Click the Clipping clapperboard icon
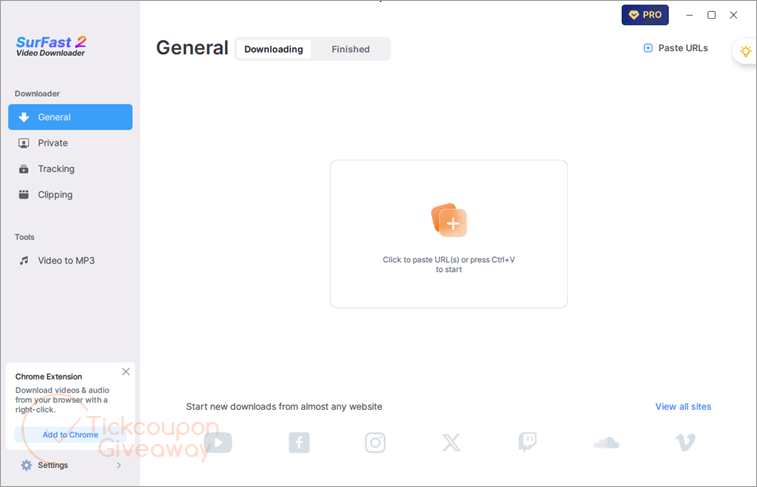The image size is (757, 487). (24, 195)
